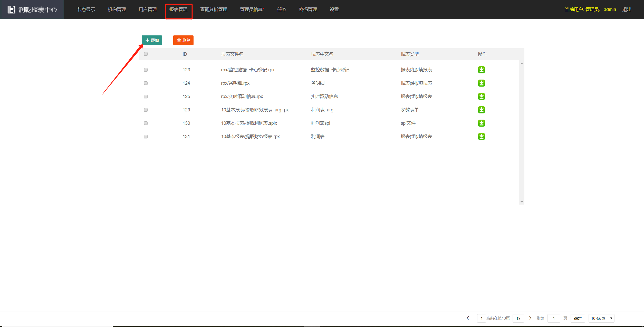Click the 润乾报表中心 logo
Screen dimensions: 644x327
(x=32, y=9)
